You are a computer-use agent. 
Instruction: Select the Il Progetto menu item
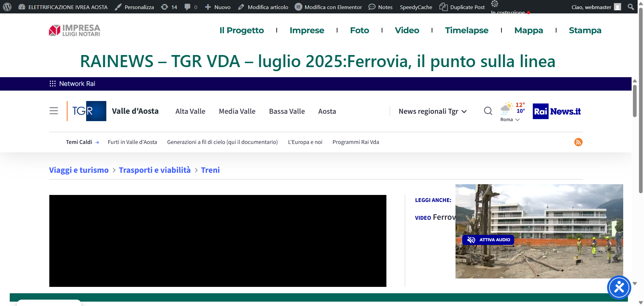pyautogui.click(x=241, y=30)
